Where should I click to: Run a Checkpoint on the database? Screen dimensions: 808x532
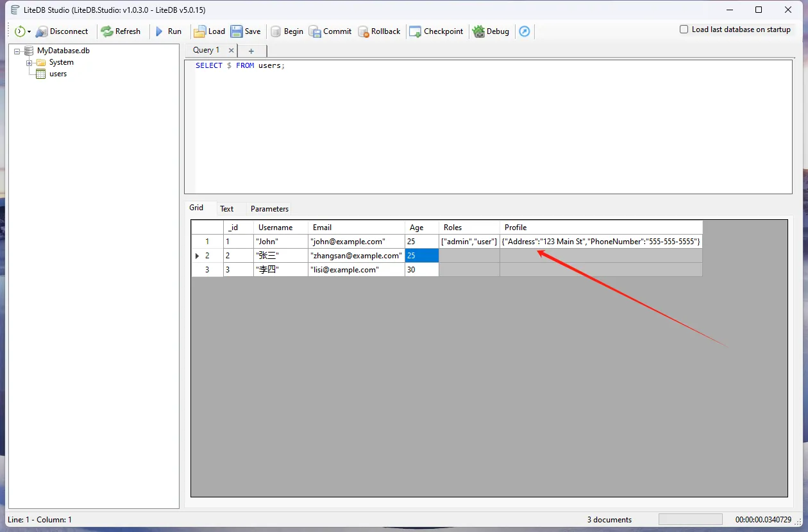416,31
